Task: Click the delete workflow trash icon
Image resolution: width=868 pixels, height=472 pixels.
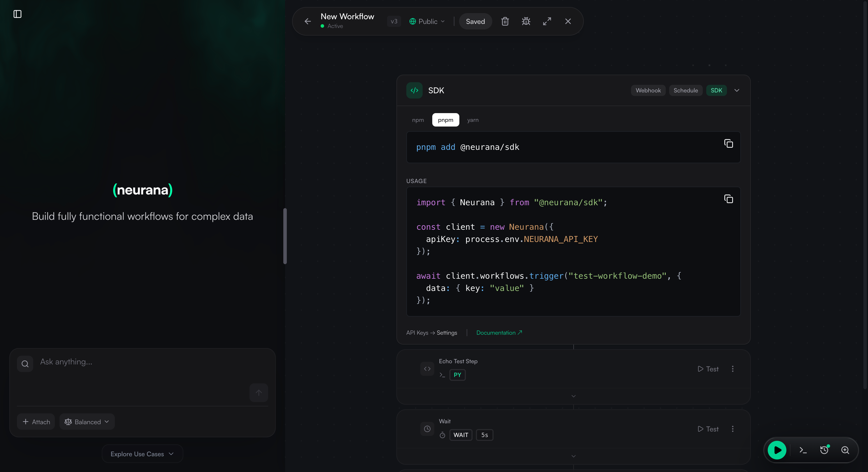Action: click(x=505, y=21)
